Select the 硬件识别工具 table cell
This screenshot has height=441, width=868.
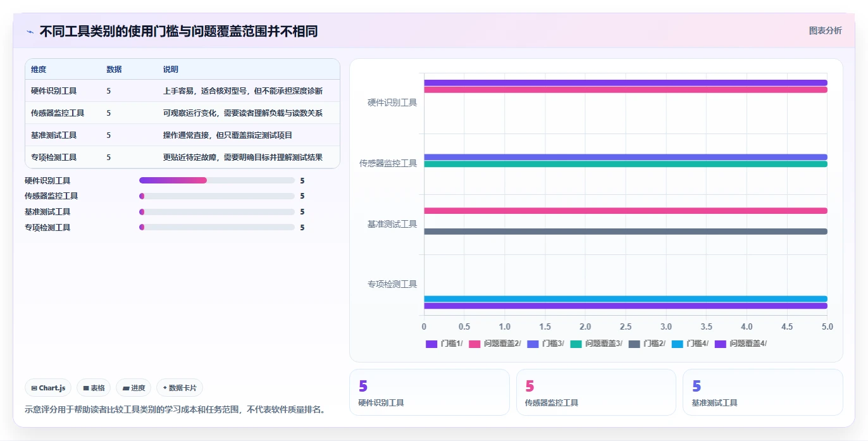tap(54, 91)
